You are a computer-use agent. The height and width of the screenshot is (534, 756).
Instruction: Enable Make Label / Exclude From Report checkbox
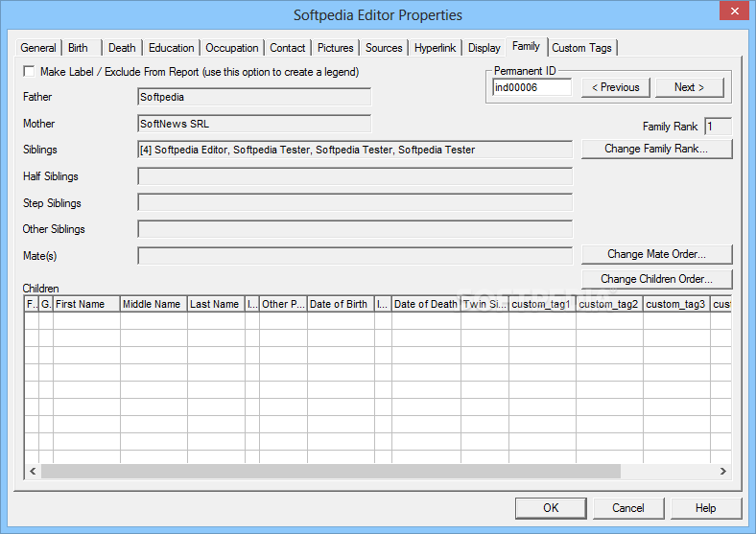(29, 72)
